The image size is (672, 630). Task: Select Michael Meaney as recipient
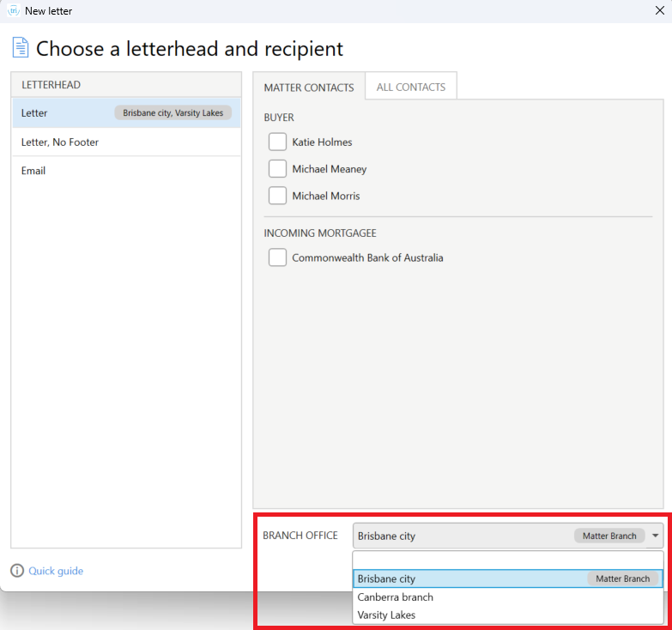click(277, 169)
